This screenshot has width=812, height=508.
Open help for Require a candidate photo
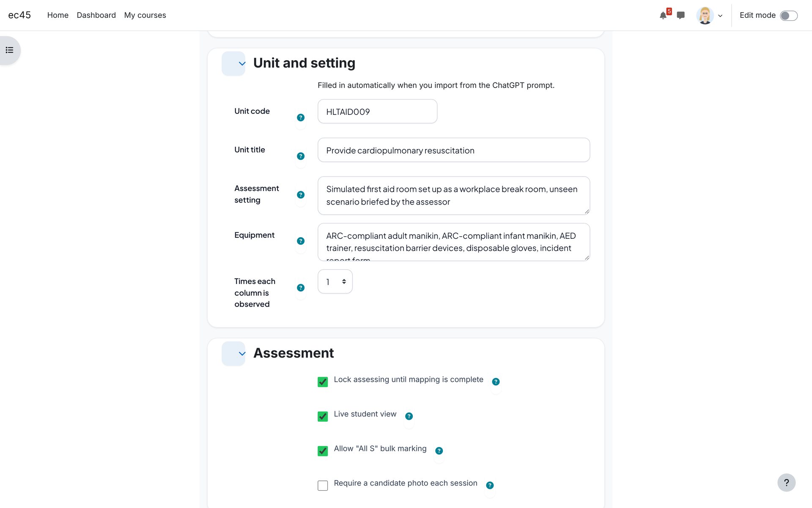coord(490,485)
